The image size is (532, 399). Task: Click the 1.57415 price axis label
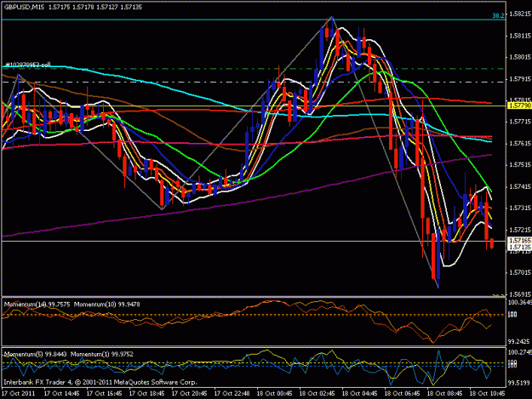(x=520, y=186)
